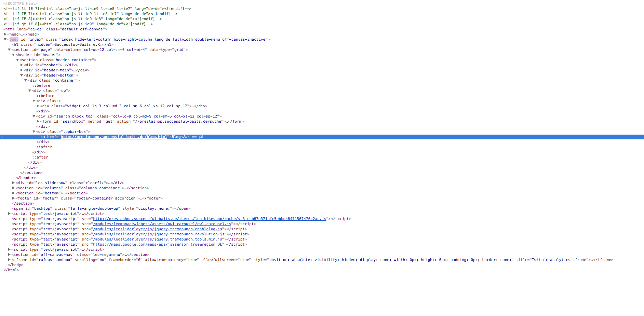
Task: Expand the form id="searchbox" node
Action: pyautogui.click(x=38, y=121)
